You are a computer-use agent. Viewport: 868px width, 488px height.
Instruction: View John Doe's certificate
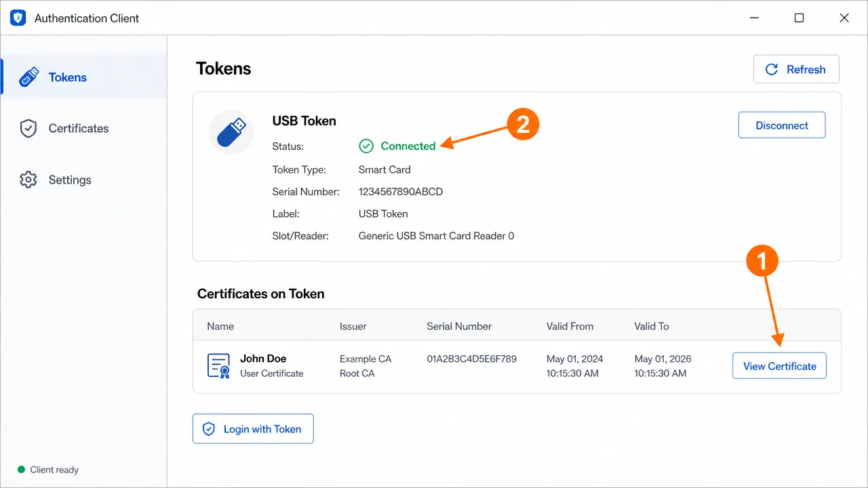[x=780, y=366]
